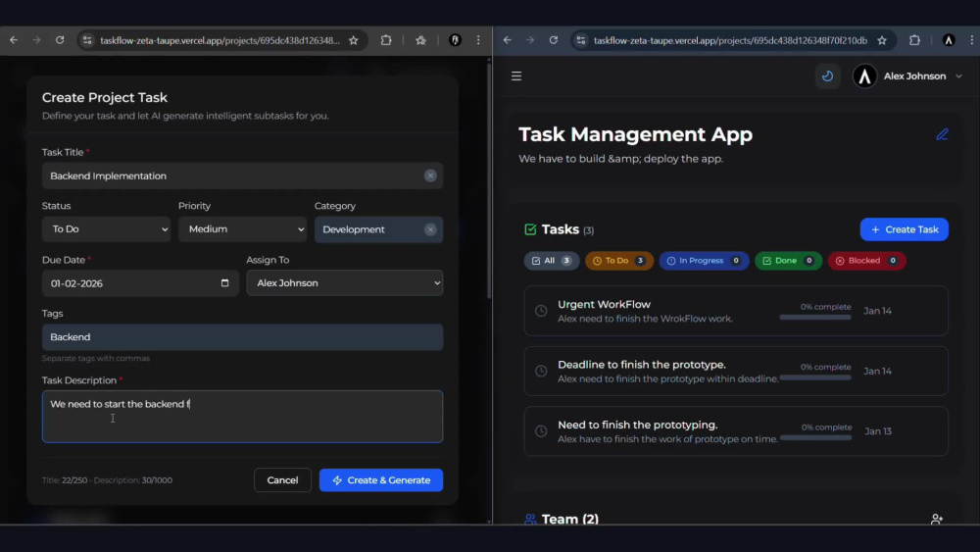
Task: Click clock icon of Deadline to finish prototype task
Action: 541,371
